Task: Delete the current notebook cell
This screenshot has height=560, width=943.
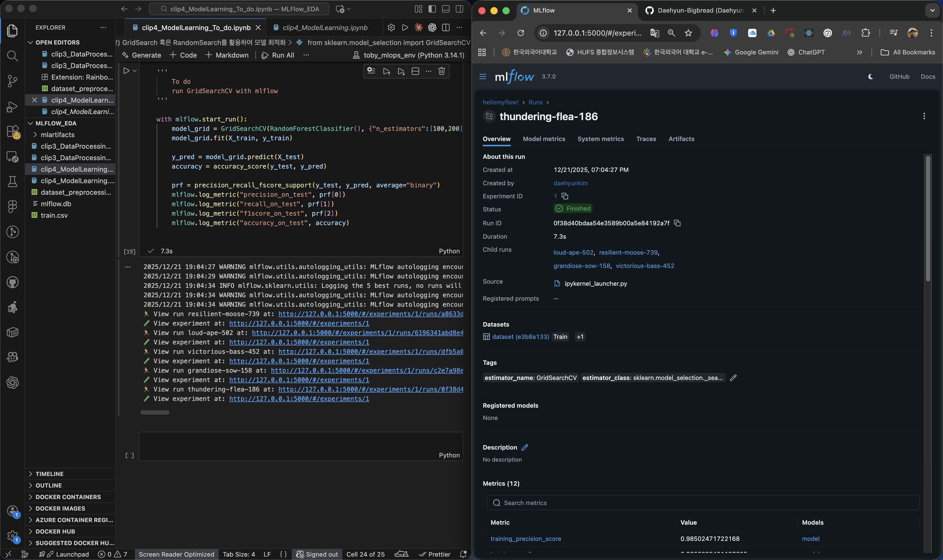Action: click(x=441, y=71)
